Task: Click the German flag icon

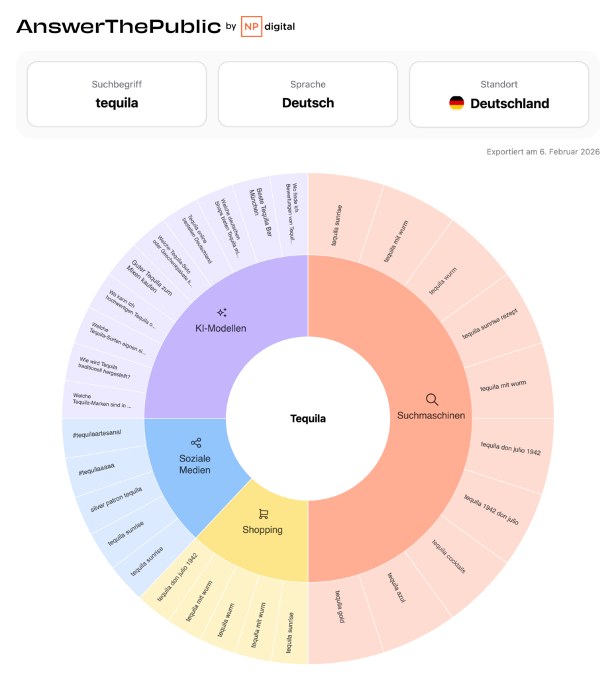Action: coord(456,103)
